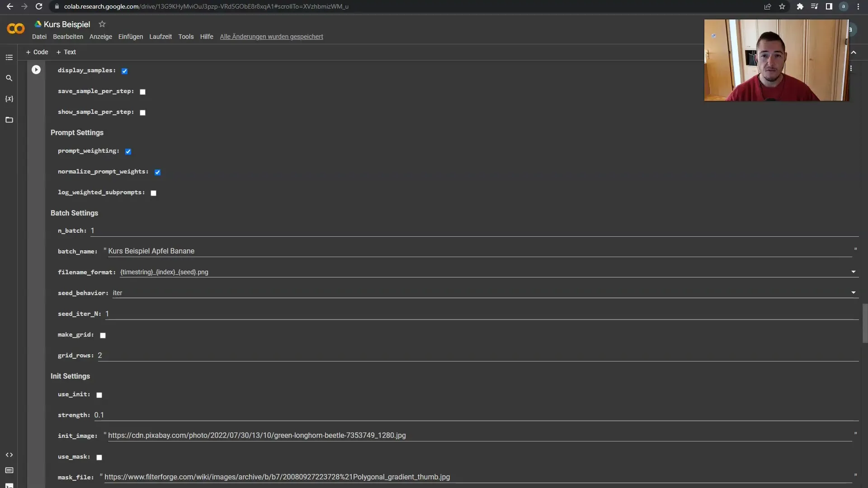Image resolution: width=868 pixels, height=488 pixels.
Task: Toggle prompt_weighting checkbox
Action: (128, 151)
